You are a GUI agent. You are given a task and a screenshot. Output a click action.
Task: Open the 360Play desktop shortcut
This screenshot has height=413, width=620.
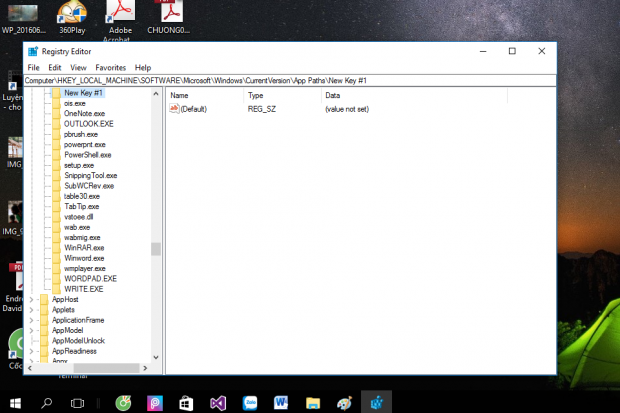pyautogui.click(x=71, y=14)
